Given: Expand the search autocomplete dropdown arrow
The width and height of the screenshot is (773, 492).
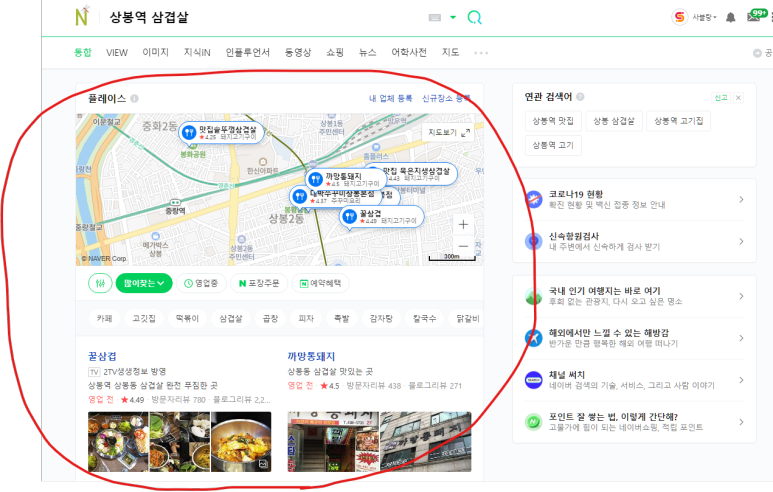Looking at the screenshot, I should click(453, 18).
